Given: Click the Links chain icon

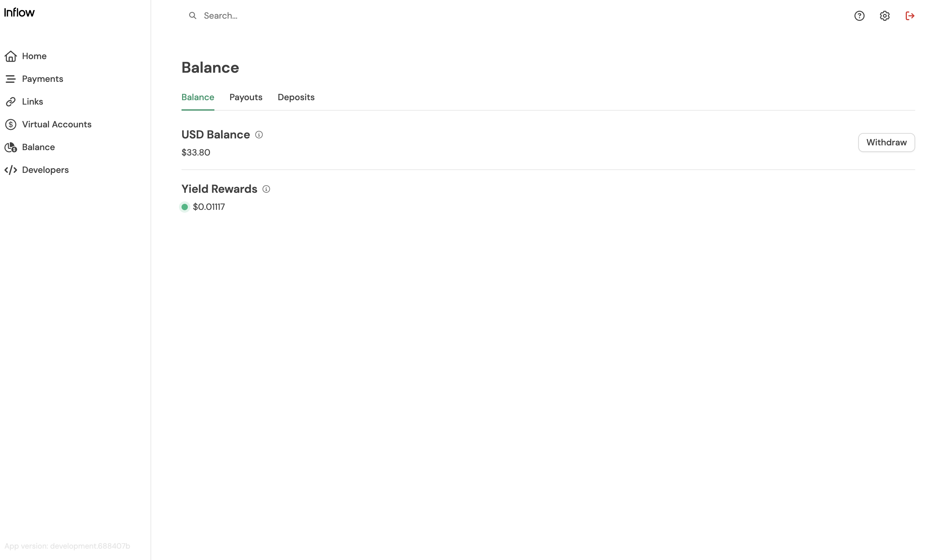Looking at the screenshot, I should coord(10,102).
